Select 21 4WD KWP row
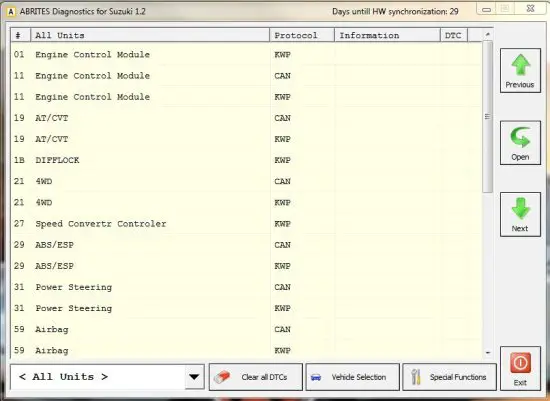This screenshot has height=401, width=550. [x=246, y=203]
